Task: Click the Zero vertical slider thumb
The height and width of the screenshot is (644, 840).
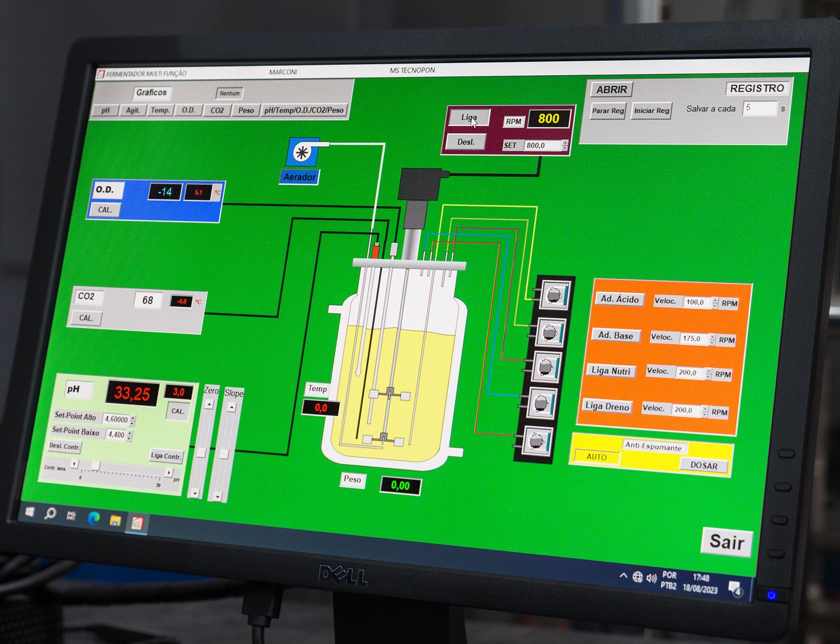Action: click(x=201, y=452)
